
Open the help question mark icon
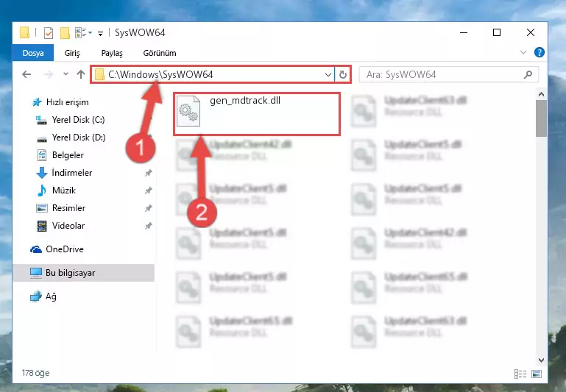(x=539, y=52)
